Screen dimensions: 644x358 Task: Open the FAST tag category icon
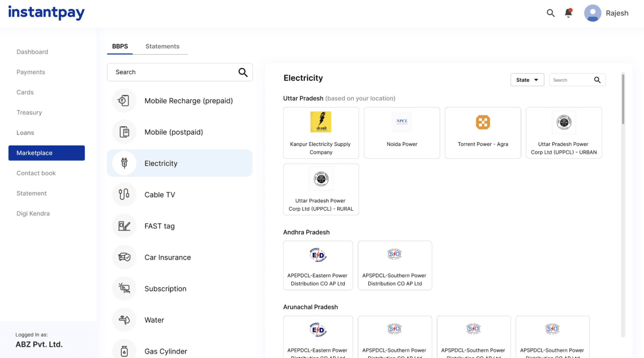point(124,226)
